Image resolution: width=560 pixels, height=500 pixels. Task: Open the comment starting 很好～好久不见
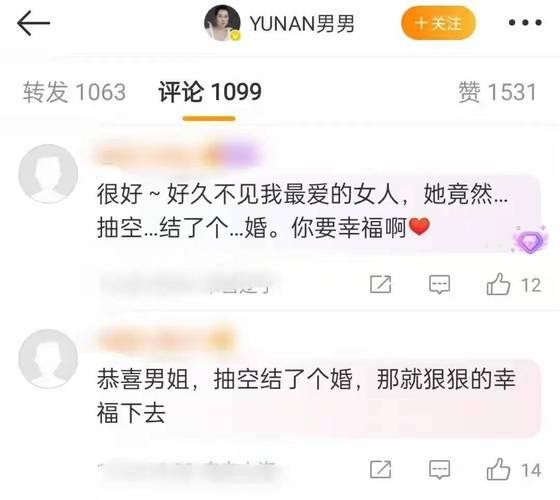click(x=302, y=211)
